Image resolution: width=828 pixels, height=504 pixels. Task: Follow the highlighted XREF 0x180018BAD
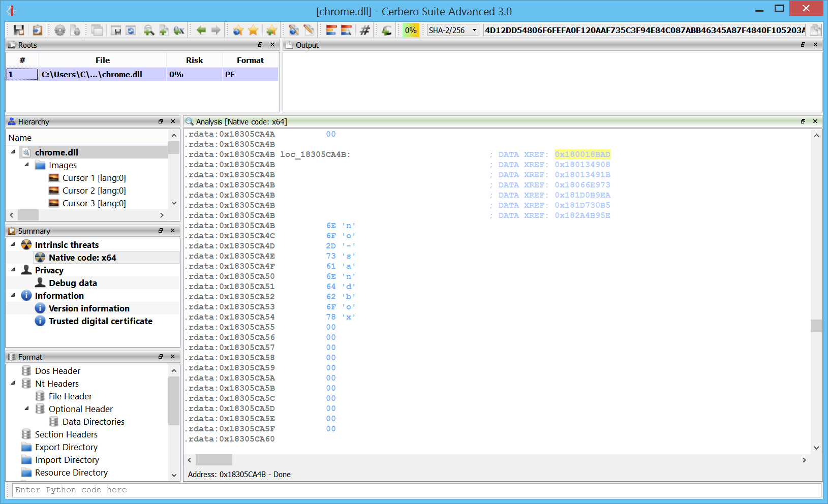[x=582, y=154]
